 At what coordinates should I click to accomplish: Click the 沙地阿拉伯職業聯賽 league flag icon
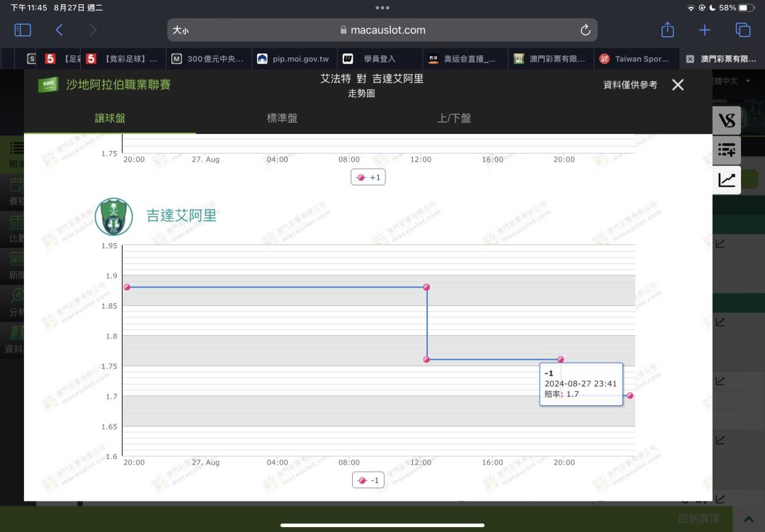click(x=48, y=84)
